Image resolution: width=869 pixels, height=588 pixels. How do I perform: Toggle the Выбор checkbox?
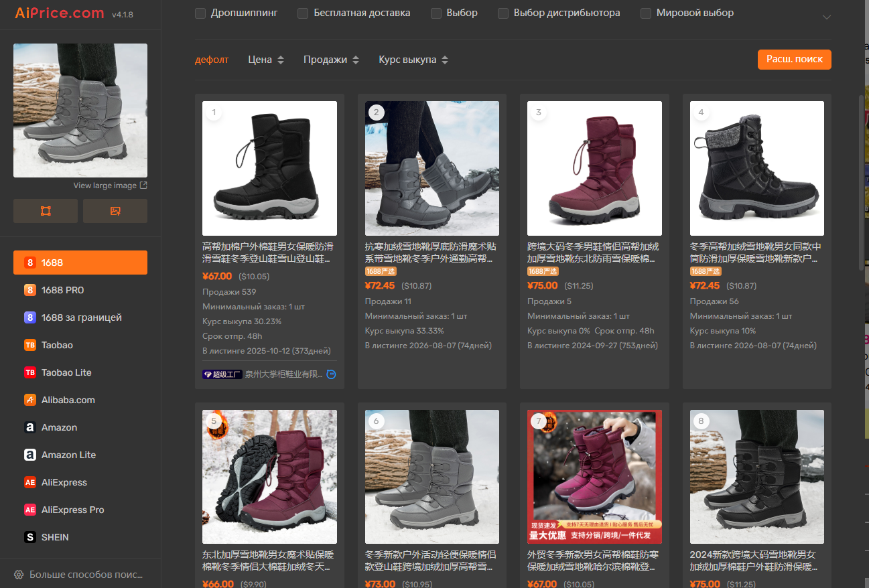pyautogui.click(x=436, y=13)
